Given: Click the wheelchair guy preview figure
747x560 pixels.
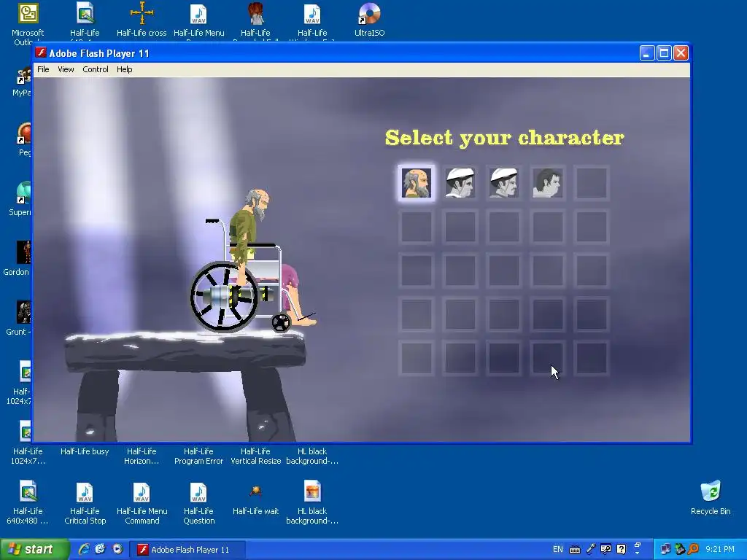Looking at the screenshot, I should (x=252, y=262).
